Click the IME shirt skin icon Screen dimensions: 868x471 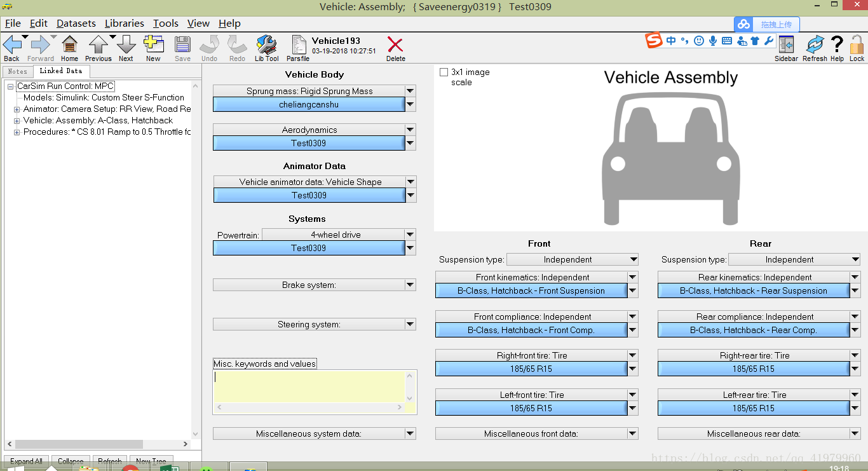tap(755, 41)
